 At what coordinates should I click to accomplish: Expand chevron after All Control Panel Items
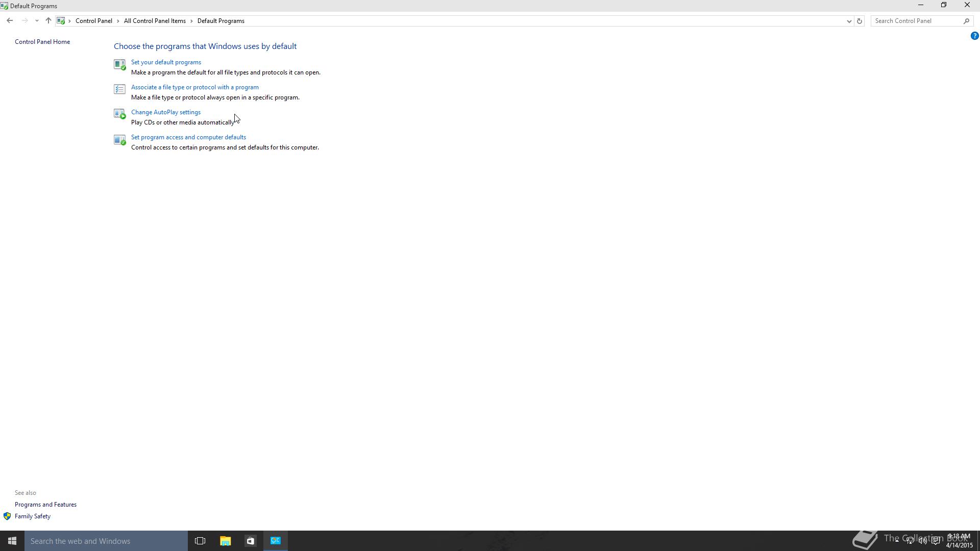(x=192, y=21)
